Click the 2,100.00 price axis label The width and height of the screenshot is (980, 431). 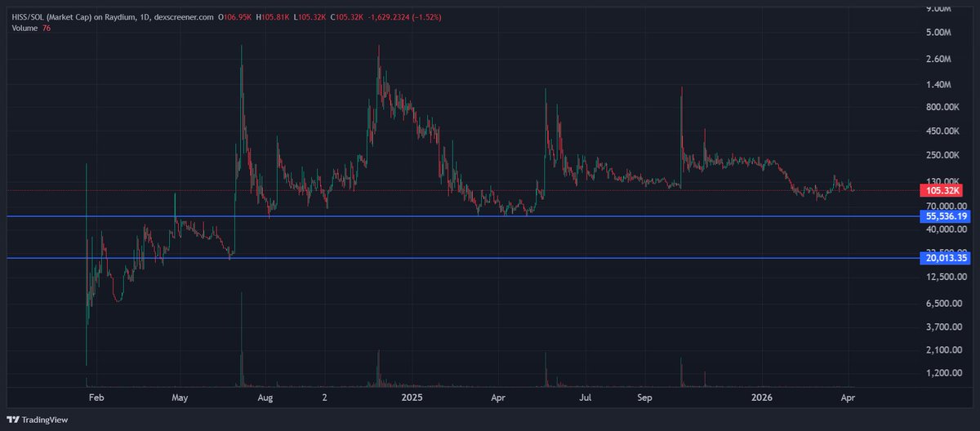(x=942, y=350)
